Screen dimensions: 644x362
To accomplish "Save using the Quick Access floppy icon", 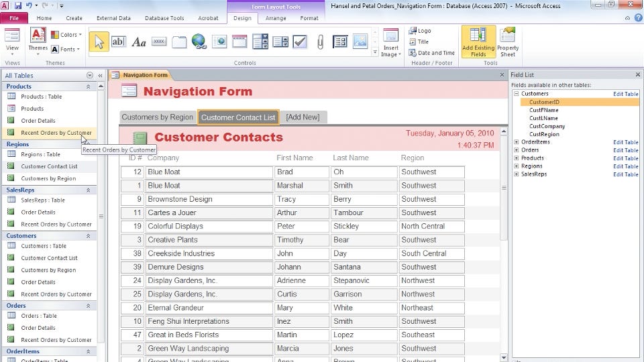I will point(18,6).
